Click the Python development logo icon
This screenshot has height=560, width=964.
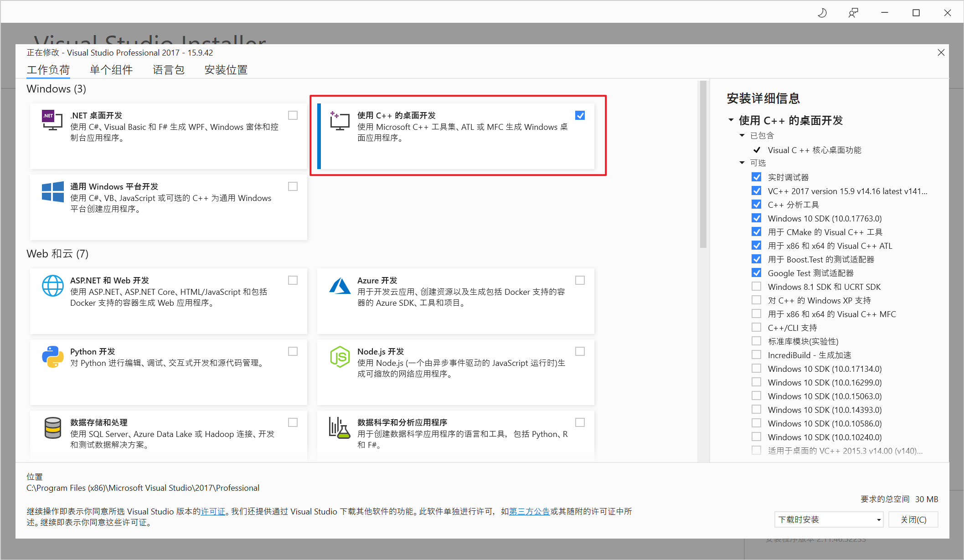tap(52, 357)
